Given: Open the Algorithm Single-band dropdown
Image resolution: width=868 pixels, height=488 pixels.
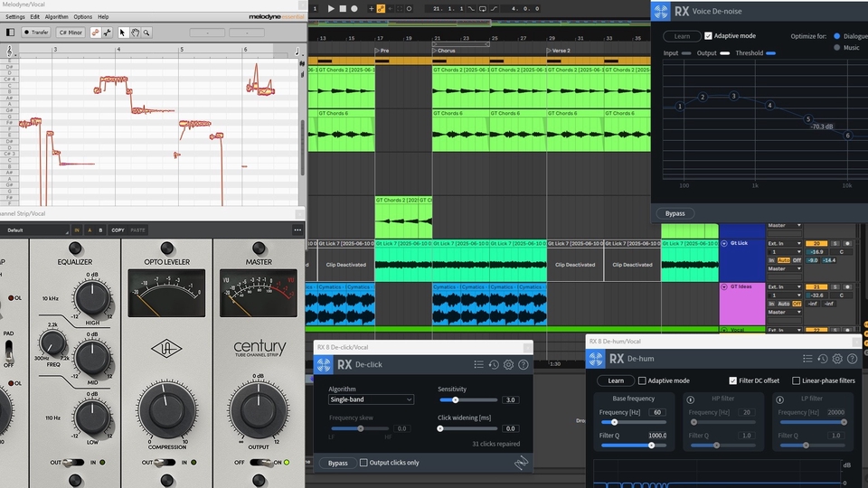Looking at the screenshot, I should pos(371,399).
